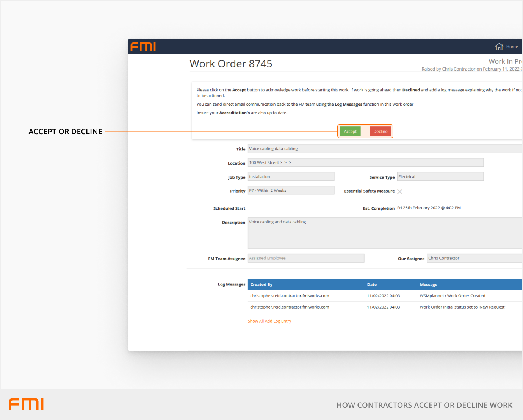Viewport: 523px width, 420px height.
Task: Toggle the Essential Safety Measure X mark
Action: (399, 191)
